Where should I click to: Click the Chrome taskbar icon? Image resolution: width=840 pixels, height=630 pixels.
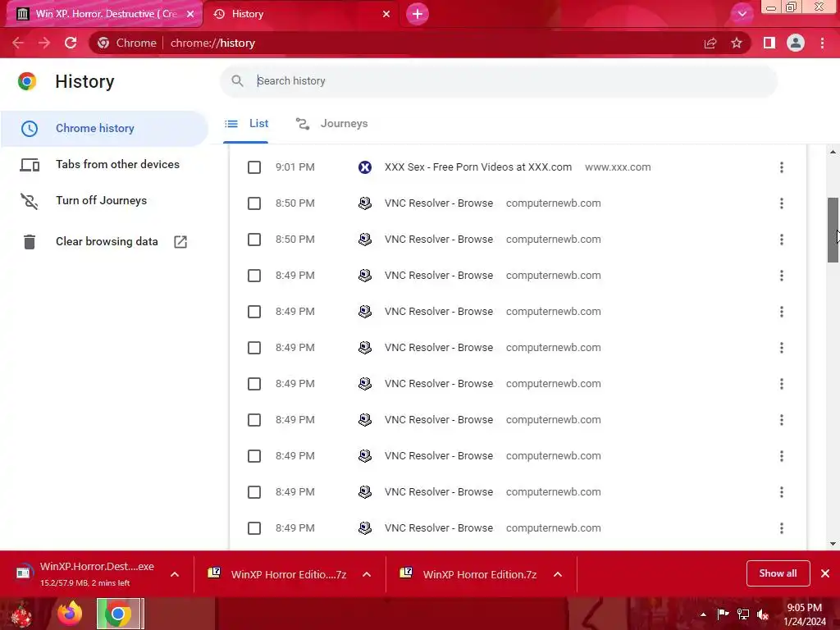tap(120, 614)
